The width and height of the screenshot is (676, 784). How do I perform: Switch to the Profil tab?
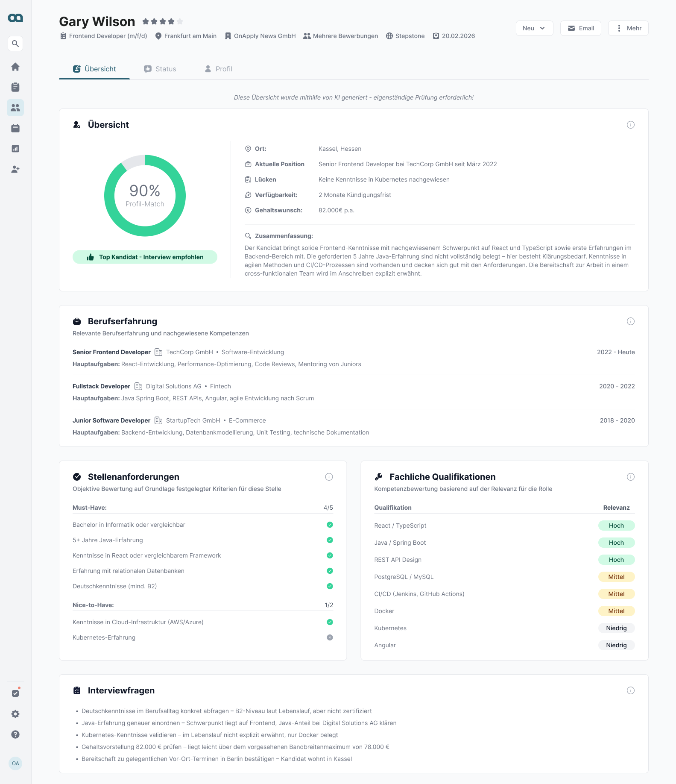click(218, 69)
